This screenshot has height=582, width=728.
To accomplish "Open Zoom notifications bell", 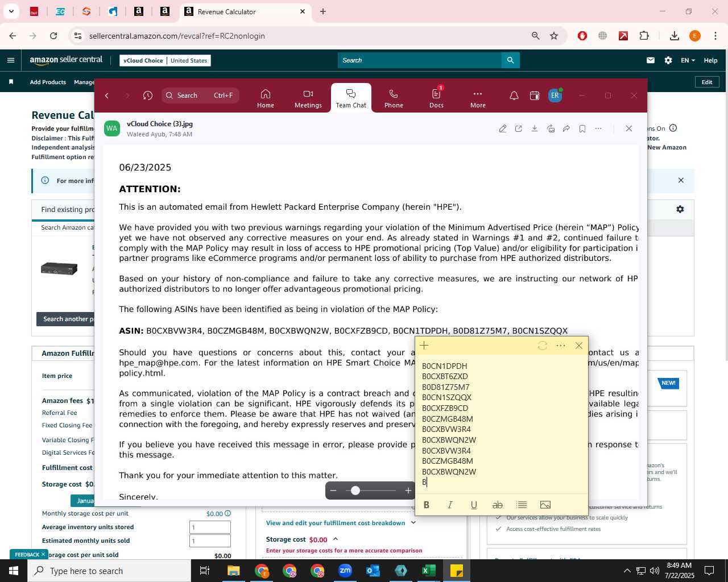I will point(514,95).
